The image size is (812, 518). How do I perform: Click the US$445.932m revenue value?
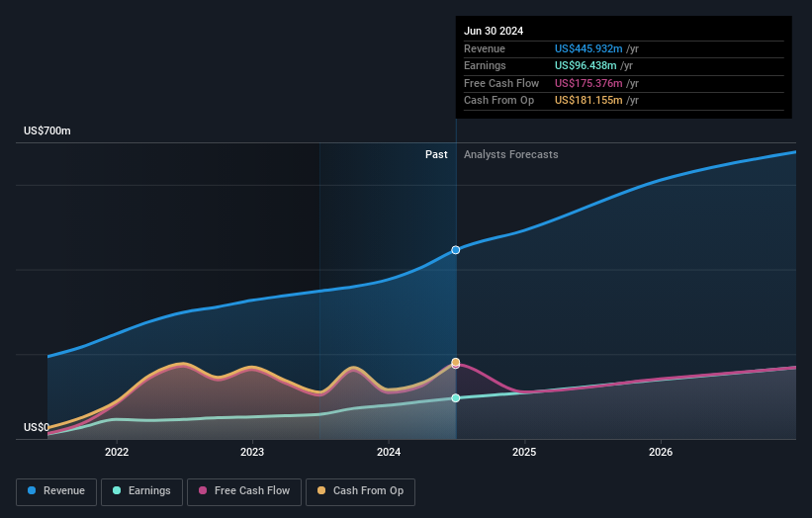(x=588, y=48)
